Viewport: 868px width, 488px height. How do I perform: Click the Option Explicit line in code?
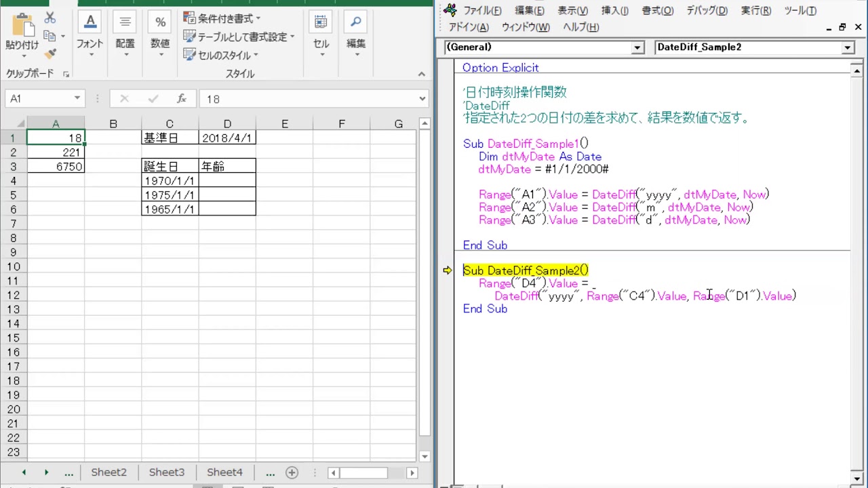tap(500, 68)
